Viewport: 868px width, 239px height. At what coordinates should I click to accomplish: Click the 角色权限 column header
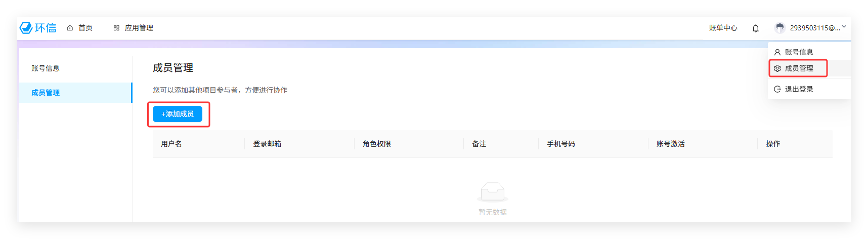pos(377,144)
